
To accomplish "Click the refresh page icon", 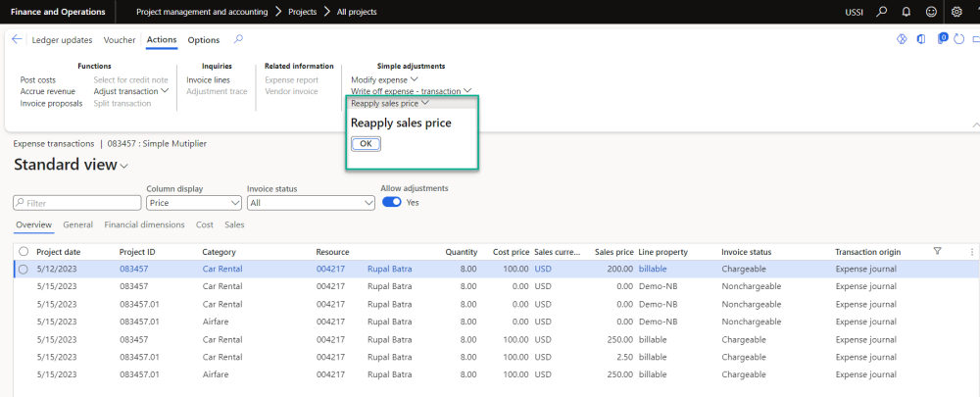I will pos(958,39).
